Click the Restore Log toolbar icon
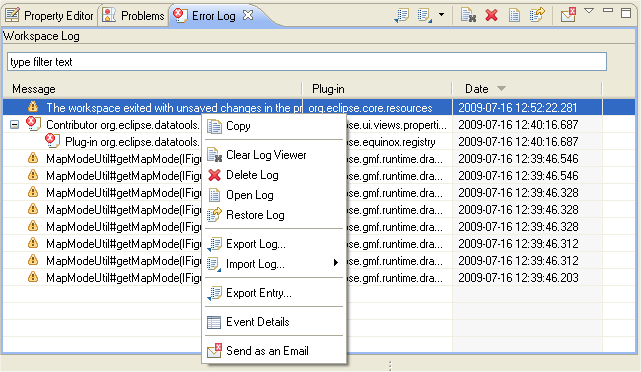 537,15
